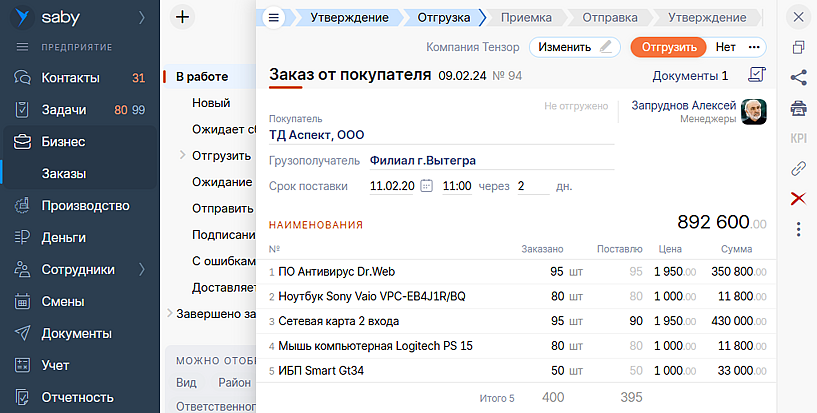Open the vertical three-dot menu
817x413 pixels.
coord(798,229)
